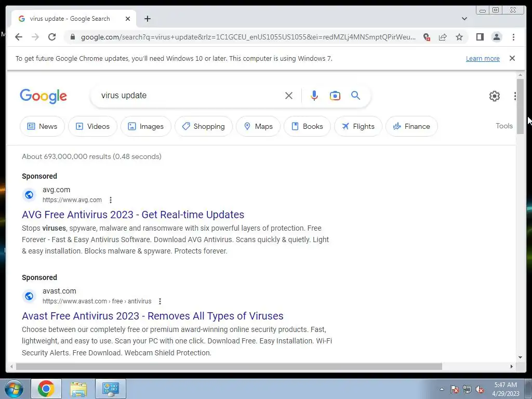Submit search with magnifier icon
Screen dimensions: 532x399
(x=355, y=96)
